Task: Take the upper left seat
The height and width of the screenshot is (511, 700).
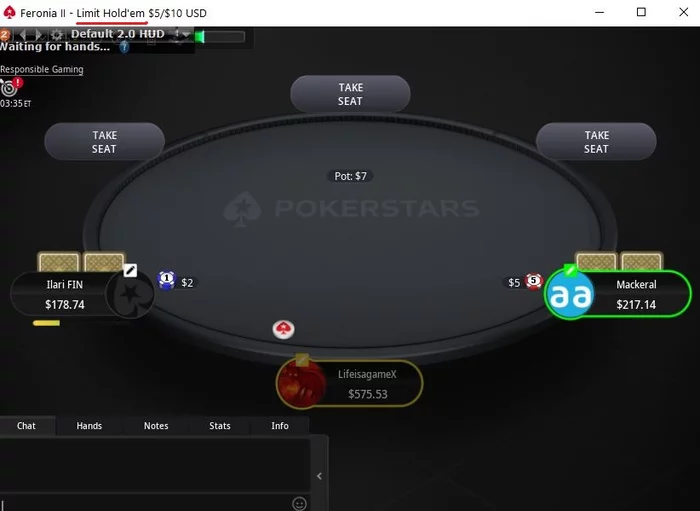Action: [x=104, y=142]
